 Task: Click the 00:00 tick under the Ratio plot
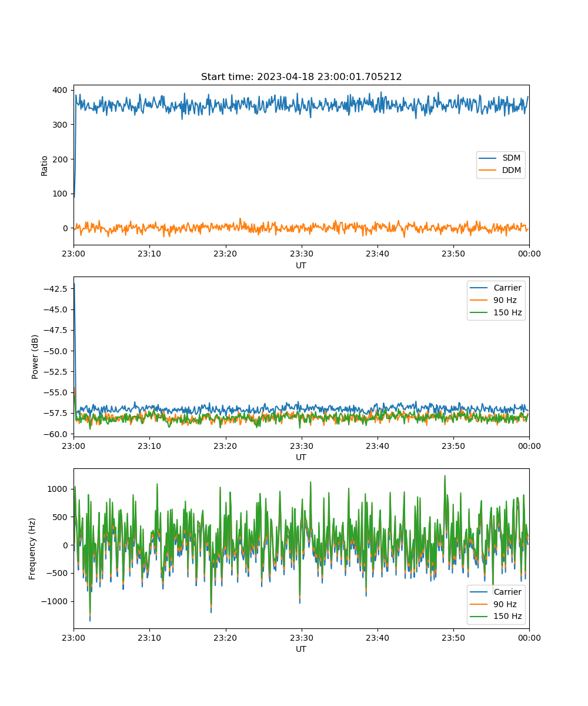pyautogui.click(x=529, y=254)
